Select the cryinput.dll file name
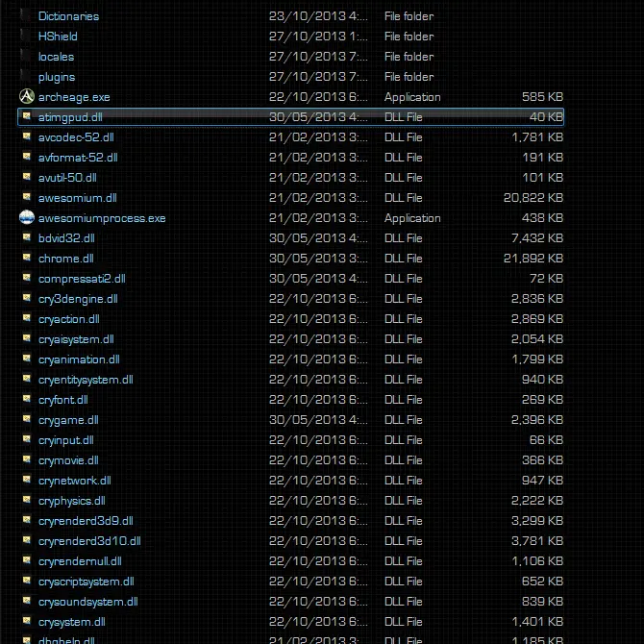This screenshot has height=644, width=644. point(66,440)
